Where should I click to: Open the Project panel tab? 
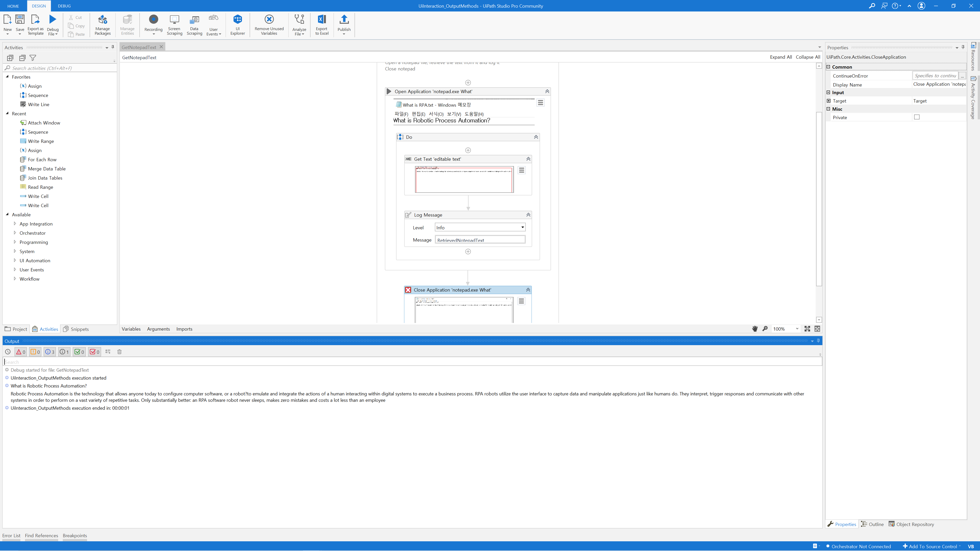pyautogui.click(x=16, y=329)
